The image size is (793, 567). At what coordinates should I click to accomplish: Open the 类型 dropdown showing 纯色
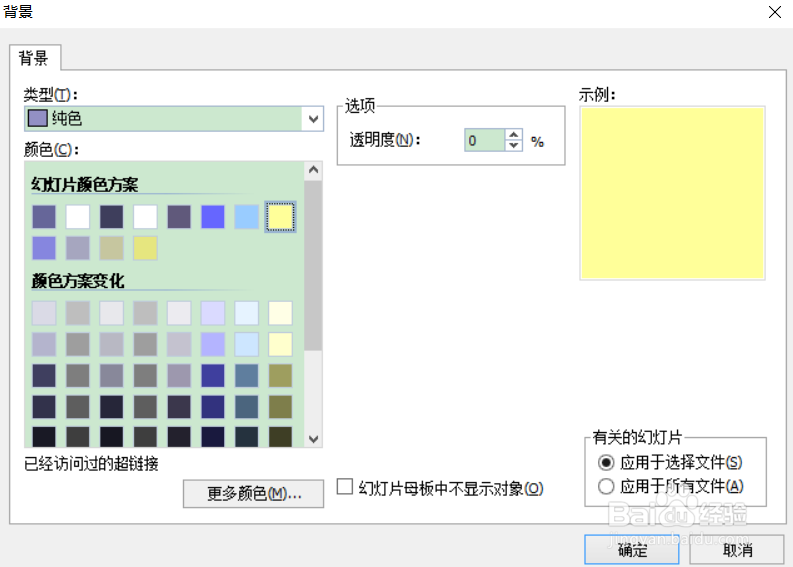(173, 119)
